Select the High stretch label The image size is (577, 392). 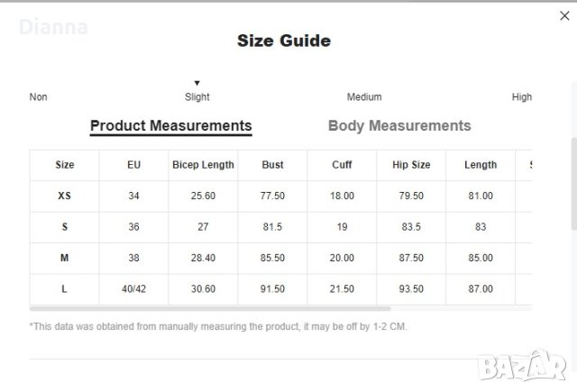pyautogui.click(x=521, y=97)
